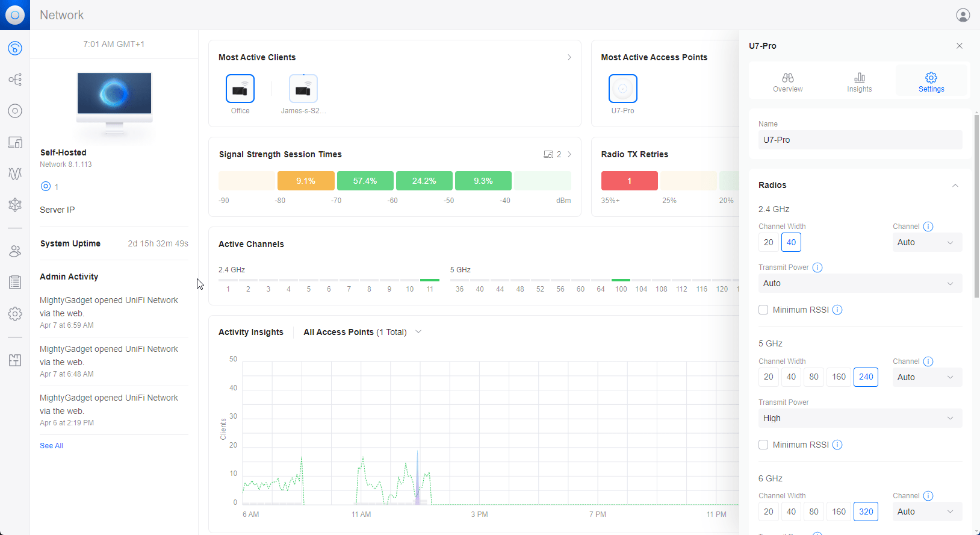Enable Minimum RSSI for 2.4 GHz
This screenshot has height=535, width=980.
tap(763, 310)
